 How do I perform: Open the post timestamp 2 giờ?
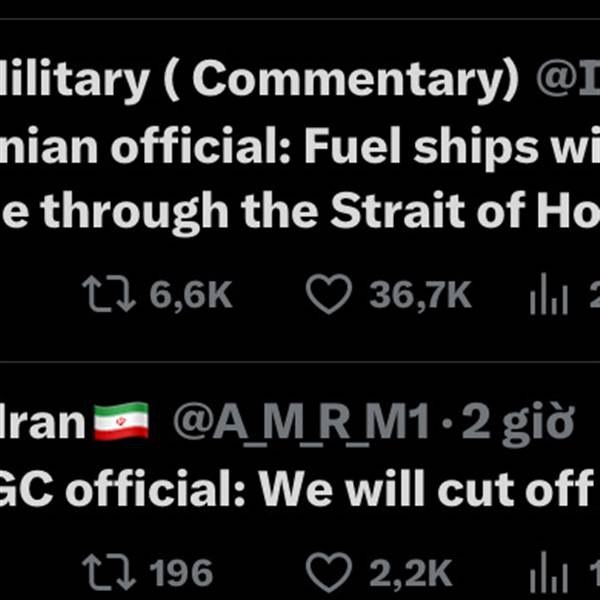(x=518, y=423)
